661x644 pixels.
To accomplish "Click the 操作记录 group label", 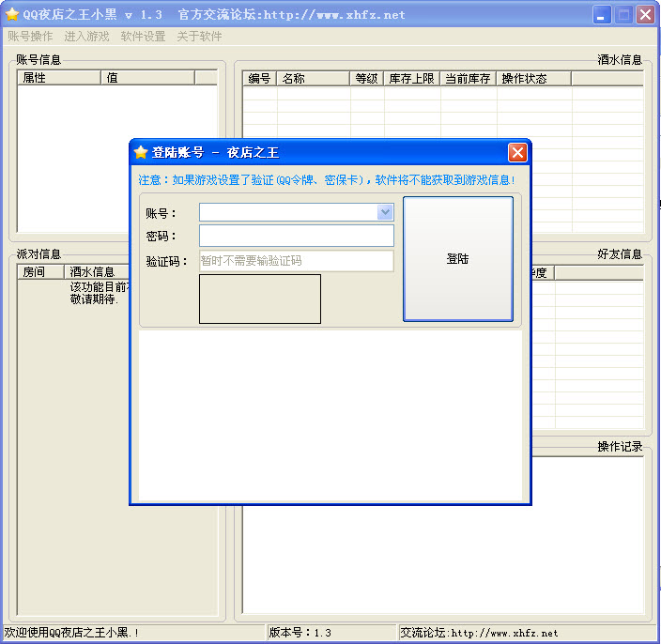I will (620, 446).
